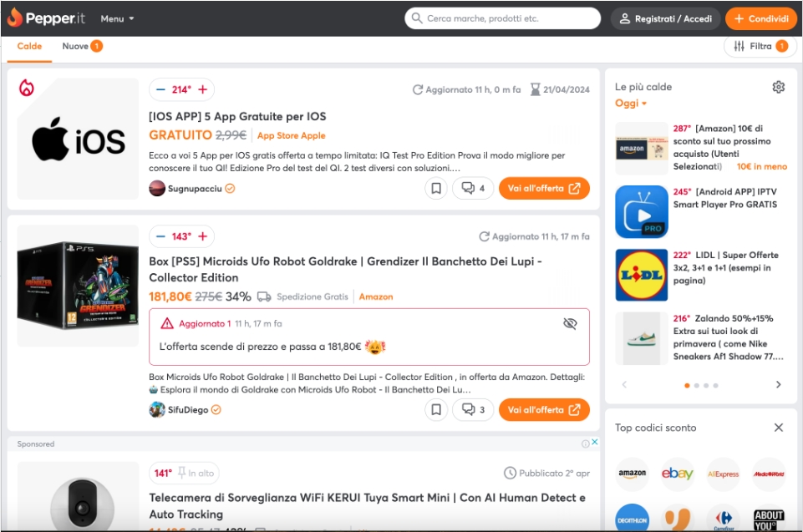Viewport: 803px width, 532px height.
Task: Open the surveillance camera thumbnail
Action: pos(78,497)
